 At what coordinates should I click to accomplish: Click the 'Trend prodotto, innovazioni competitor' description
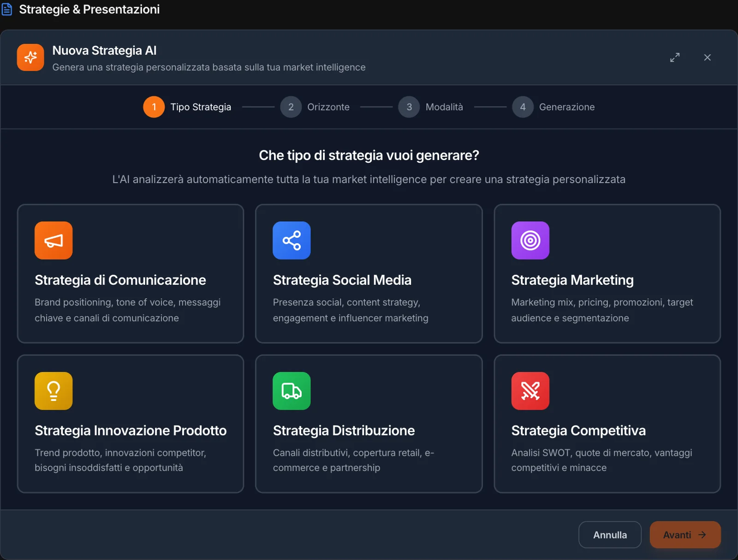point(120,460)
